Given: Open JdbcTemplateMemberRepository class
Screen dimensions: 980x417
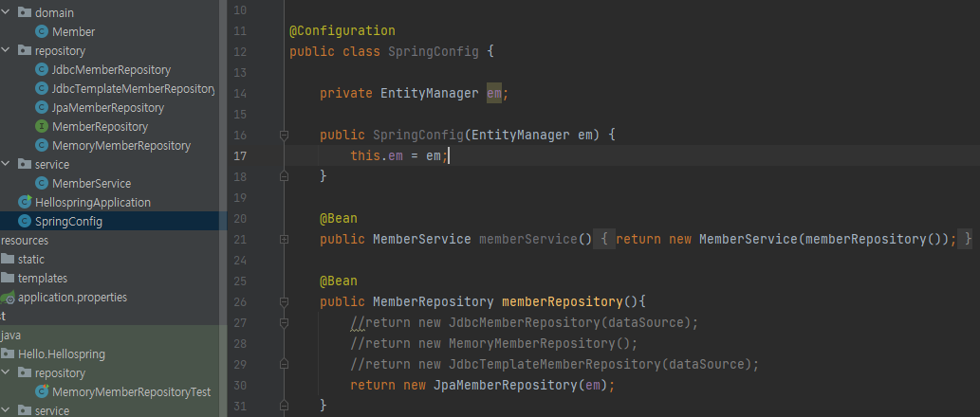Looking at the screenshot, I should point(133,89).
